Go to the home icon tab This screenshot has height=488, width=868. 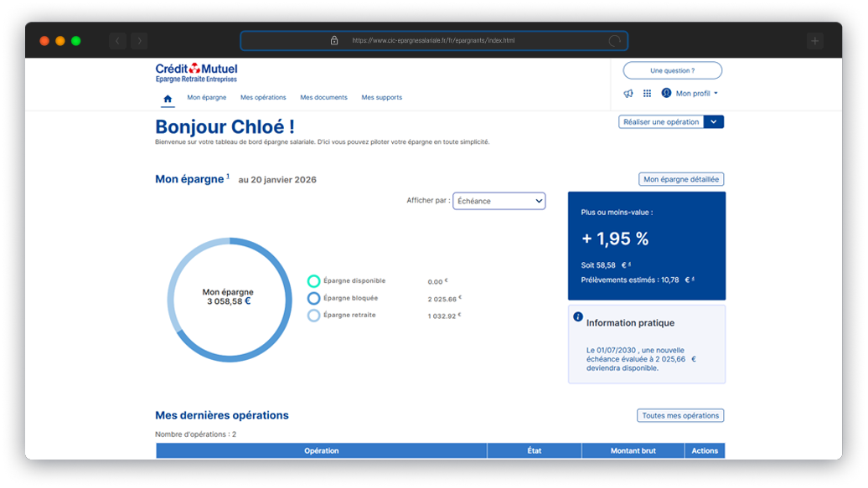pos(168,98)
